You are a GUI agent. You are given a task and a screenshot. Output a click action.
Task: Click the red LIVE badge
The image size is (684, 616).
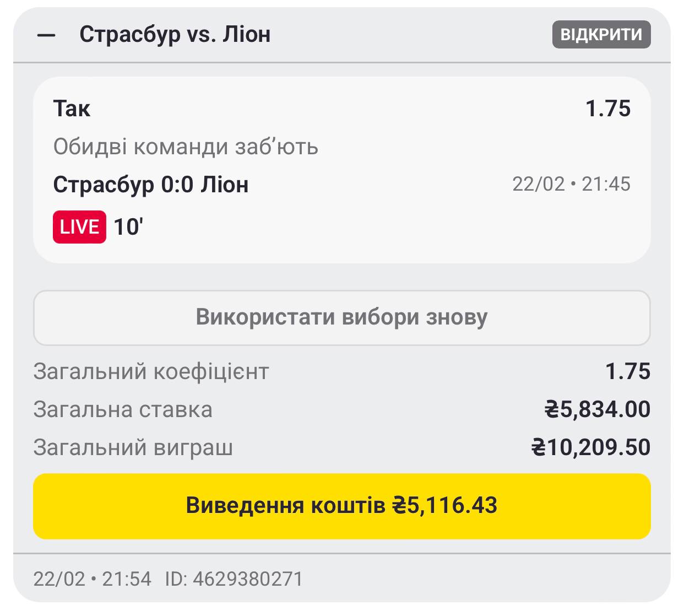click(x=79, y=227)
